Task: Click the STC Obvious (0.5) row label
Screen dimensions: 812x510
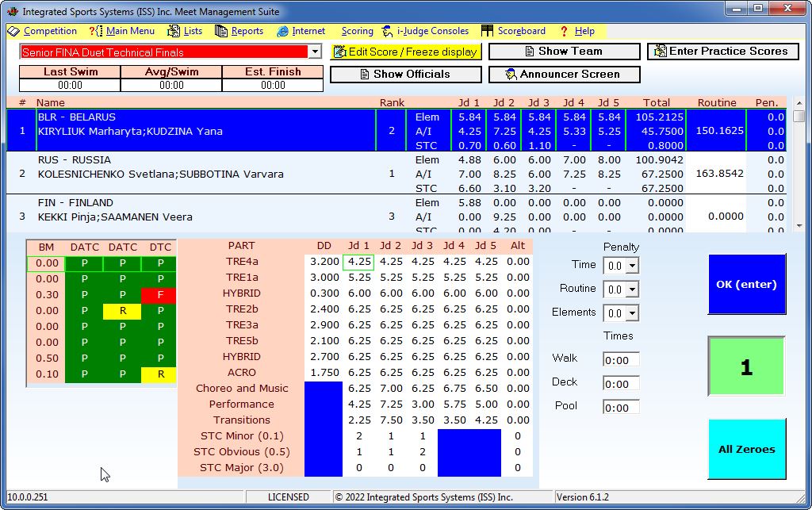Action: pos(242,452)
